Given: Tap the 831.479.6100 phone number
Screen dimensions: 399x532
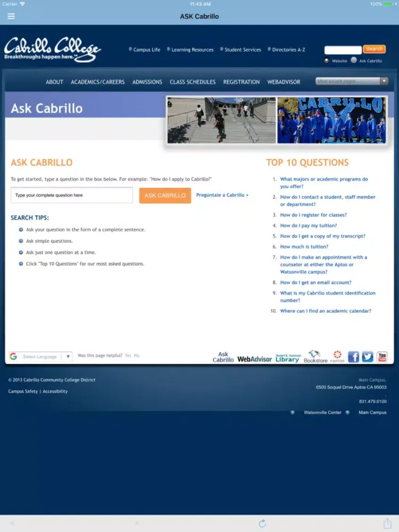Looking at the screenshot, I should pos(372,401).
